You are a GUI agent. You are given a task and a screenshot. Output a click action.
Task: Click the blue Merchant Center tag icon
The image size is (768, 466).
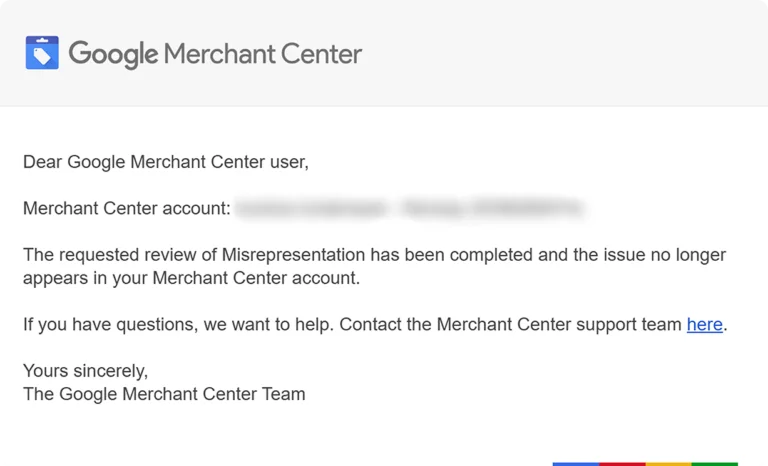[42, 53]
